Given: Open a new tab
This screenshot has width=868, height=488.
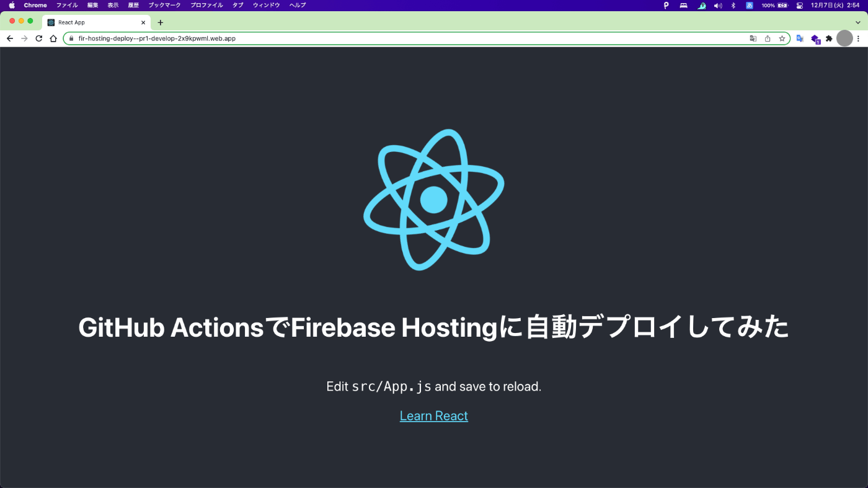Looking at the screenshot, I should pyautogui.click(x=160, y=22).
